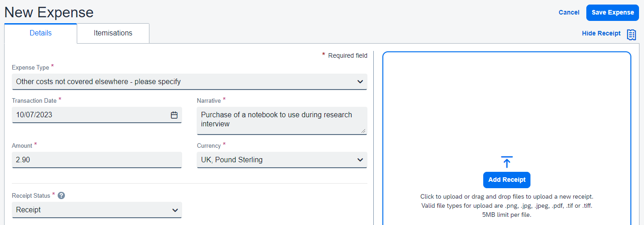Click the Hide Receipt link
This screenshot has width=644, height=225.
(x=601, y=34)
